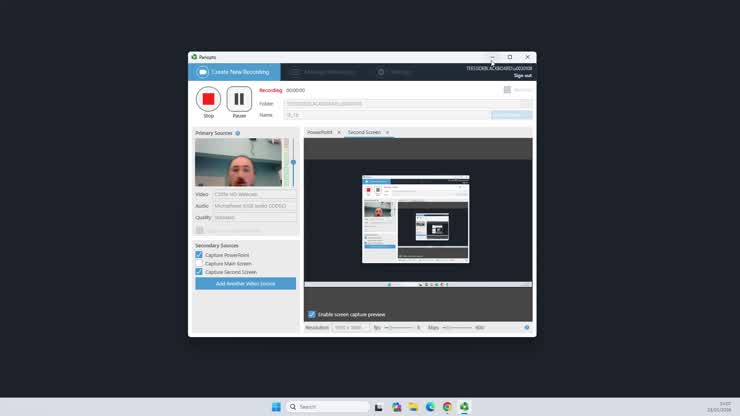
Task: Click the help icon beside kbps slider
Action: [527, 327]
